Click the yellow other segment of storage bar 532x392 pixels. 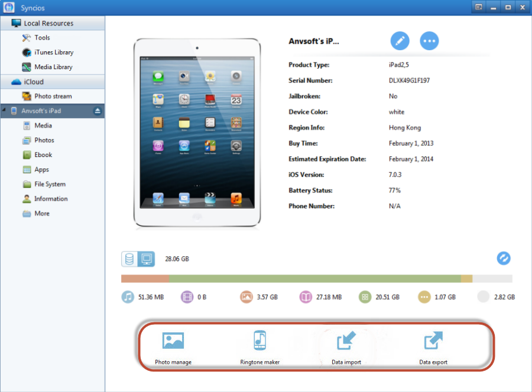(466, 279)
